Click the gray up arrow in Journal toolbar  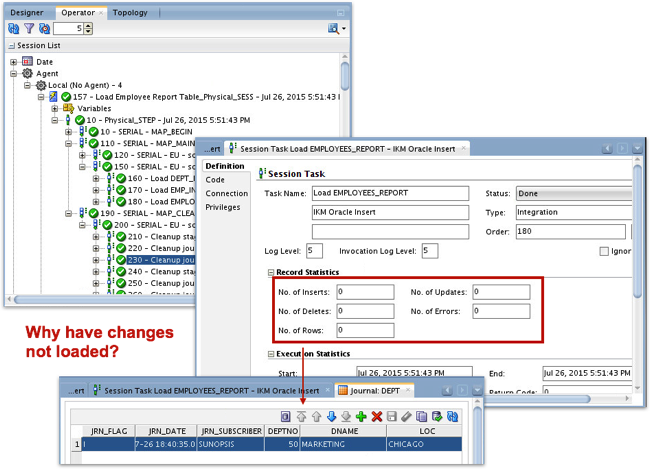317,416
